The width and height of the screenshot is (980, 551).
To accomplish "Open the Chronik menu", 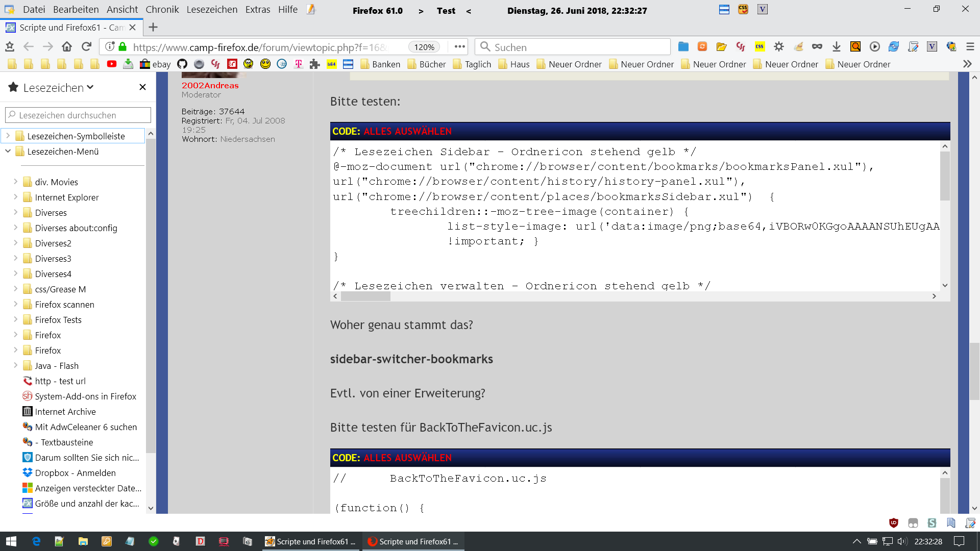I will click(x=162, y=10).
